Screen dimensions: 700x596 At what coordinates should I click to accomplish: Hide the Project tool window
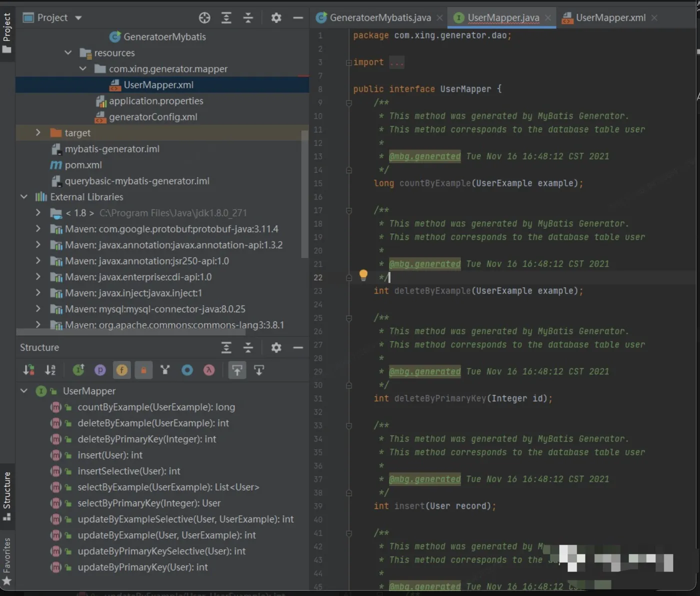click(x=298, y=18)
